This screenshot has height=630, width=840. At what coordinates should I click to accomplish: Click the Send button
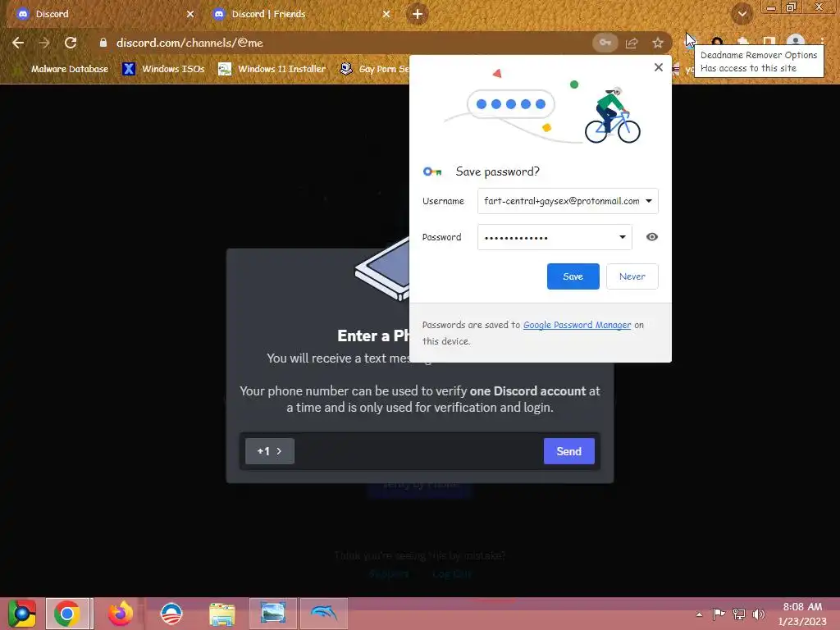pyautogui.click(x=569, y=451)
